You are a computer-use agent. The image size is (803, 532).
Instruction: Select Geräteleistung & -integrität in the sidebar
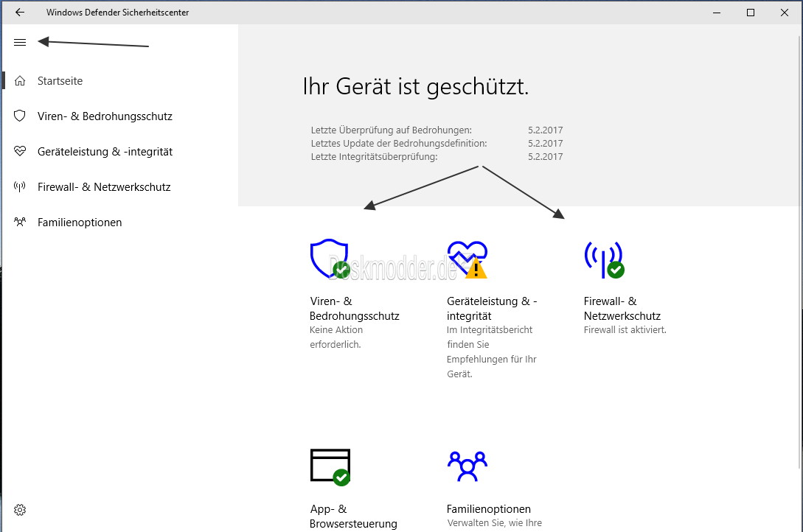[x=105, y=151]
